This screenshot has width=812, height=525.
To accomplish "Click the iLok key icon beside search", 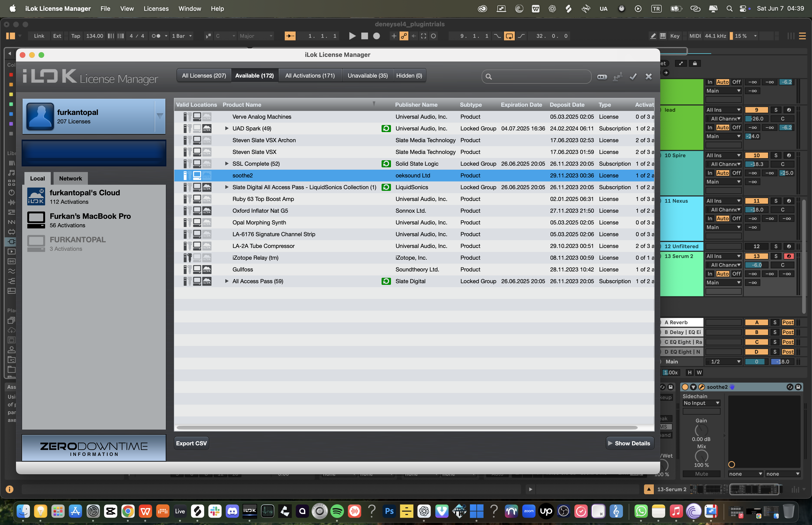I will 602,77.
